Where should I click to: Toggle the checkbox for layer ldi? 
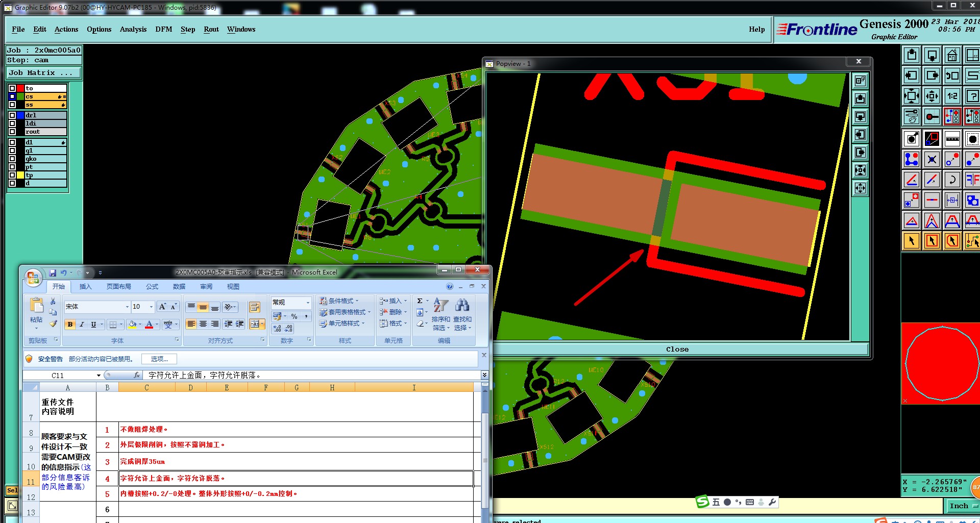coord(12,123)
